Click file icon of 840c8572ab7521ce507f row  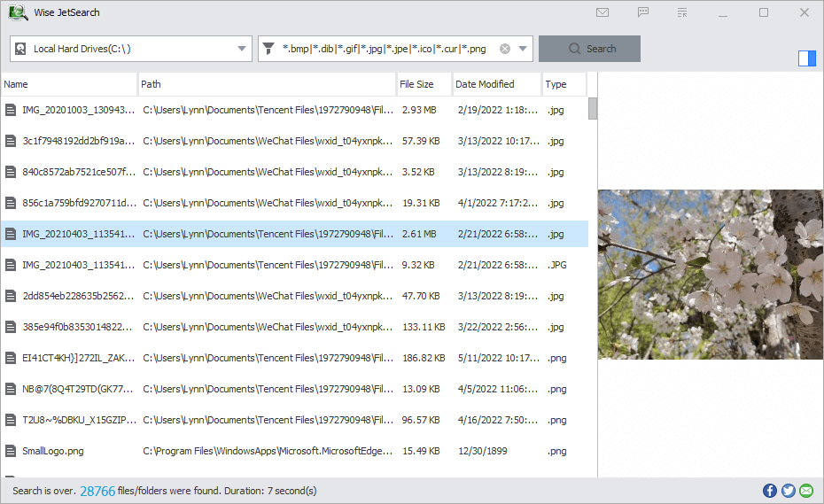pos(11,172)
